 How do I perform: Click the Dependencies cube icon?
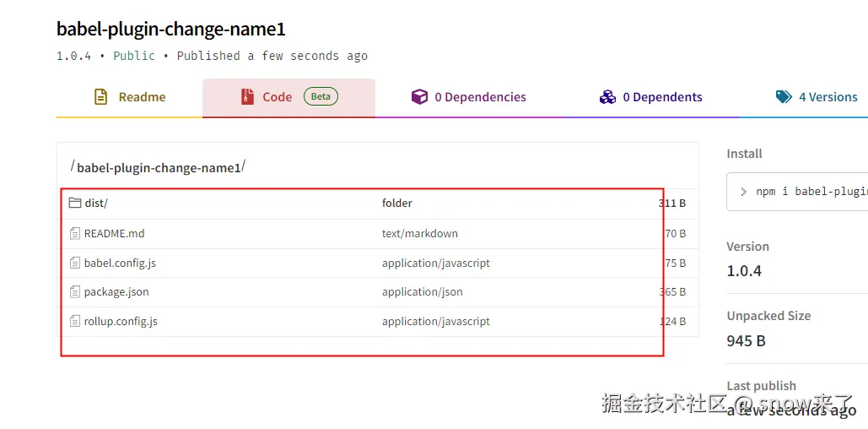click(419, 97)
